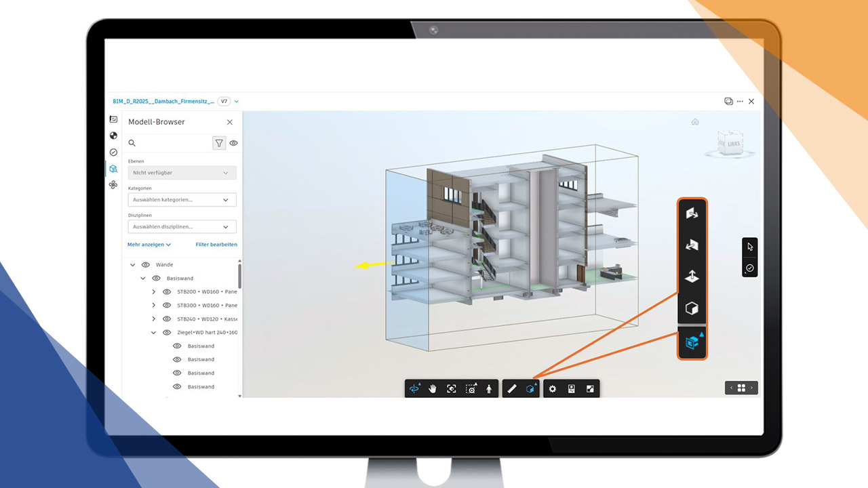Open the appearance half-circle sidebar icon
This screenshot has height=488, width=868.
tap(113, 136)
